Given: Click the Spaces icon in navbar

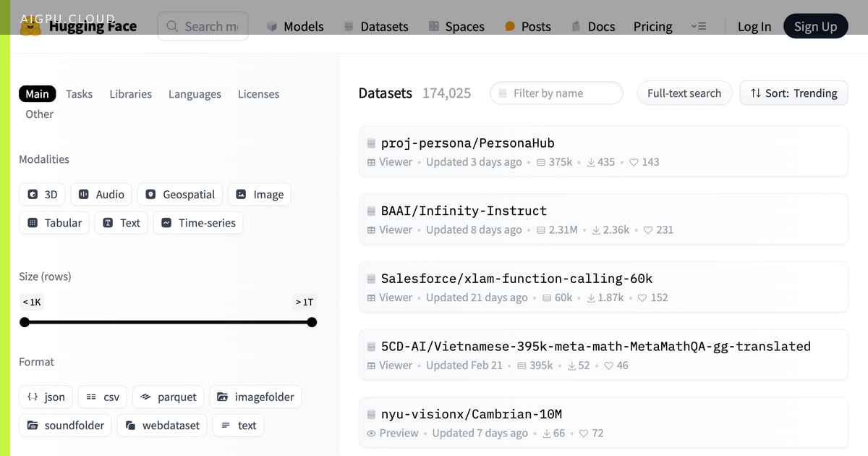Looking at the screenshot, I should (434, 26).
